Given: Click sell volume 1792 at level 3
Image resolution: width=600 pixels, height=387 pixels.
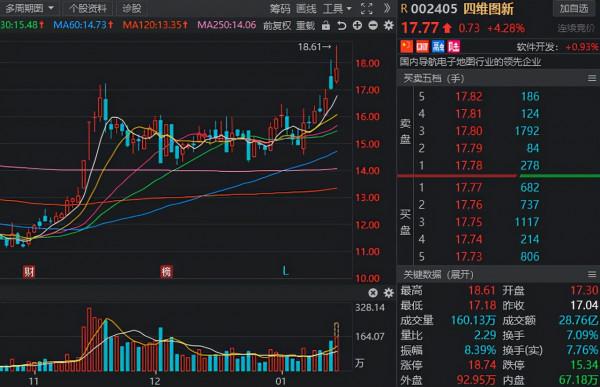Looking at the screenshot, I should tap(527, 131).
